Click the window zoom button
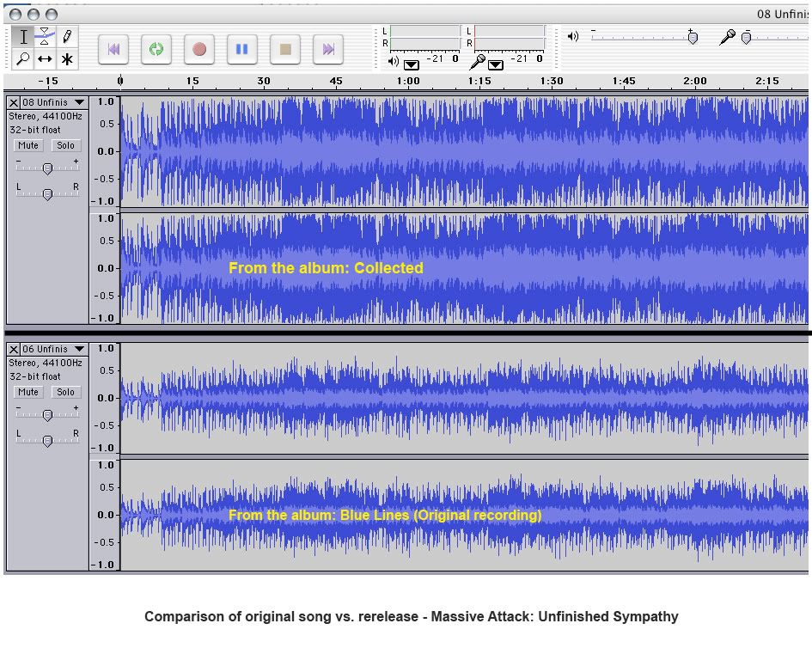 [52, 15]
